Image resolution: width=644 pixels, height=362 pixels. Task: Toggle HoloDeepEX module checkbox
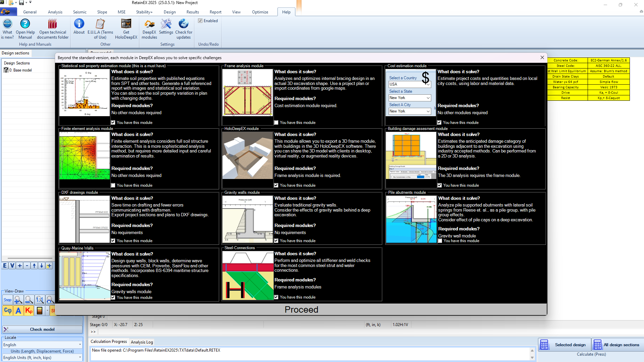coord(276,185)
